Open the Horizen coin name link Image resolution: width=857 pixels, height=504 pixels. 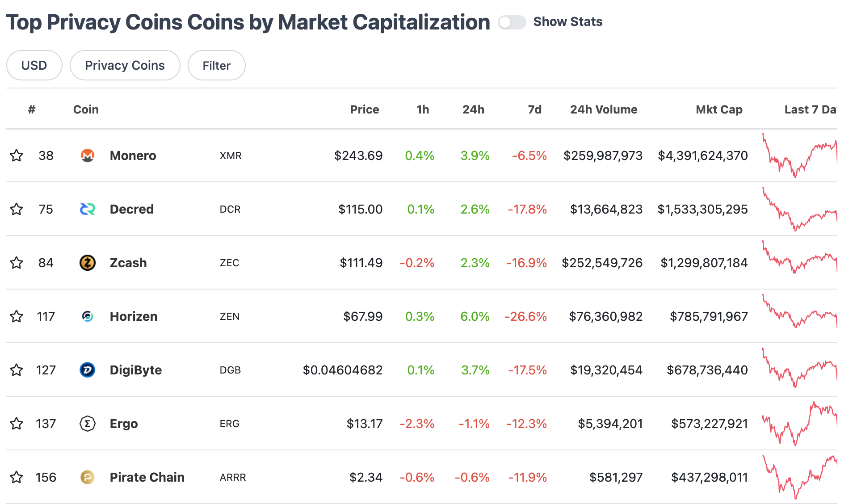[134, 316]
